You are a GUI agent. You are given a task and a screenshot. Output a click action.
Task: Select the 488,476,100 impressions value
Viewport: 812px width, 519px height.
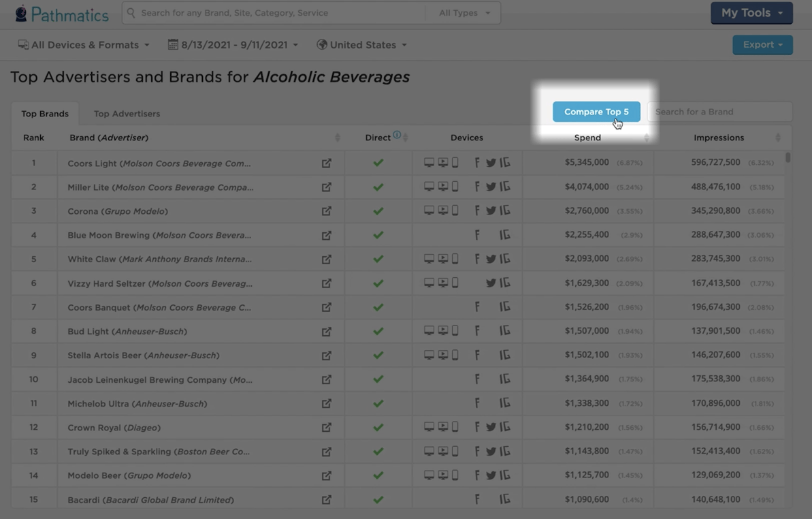[715, 187]
